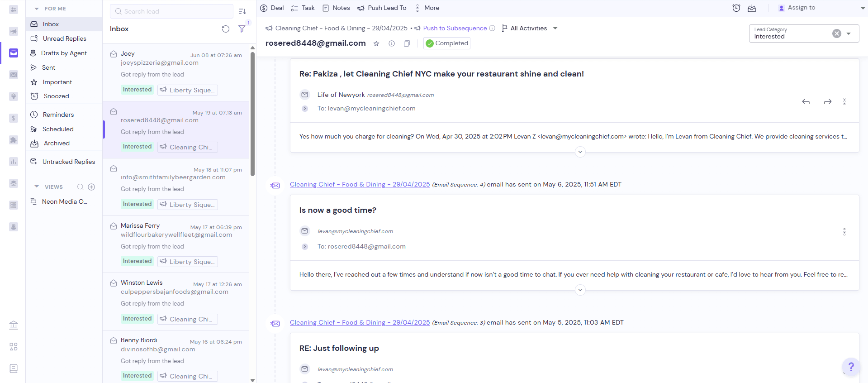Collapse the VIEWS section
The image size is (868, 383).
pyautogui.click(x=37, y=187)
